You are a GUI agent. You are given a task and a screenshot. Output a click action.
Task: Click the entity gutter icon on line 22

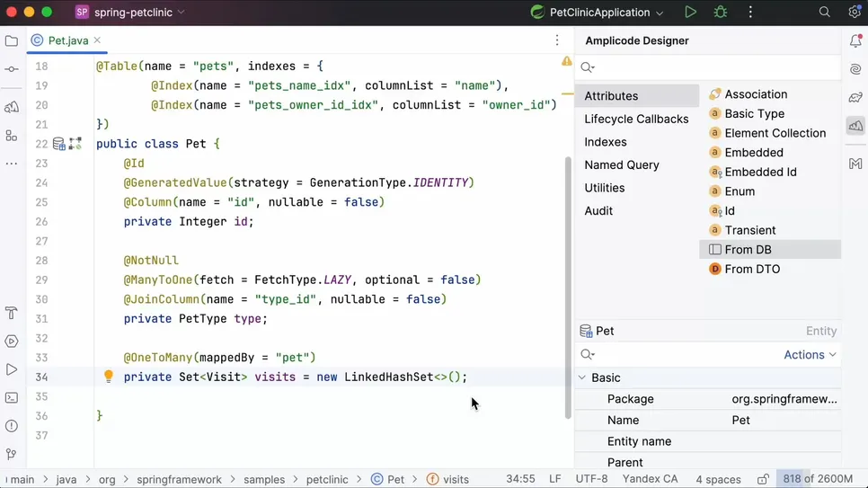[x=58, y=144]
